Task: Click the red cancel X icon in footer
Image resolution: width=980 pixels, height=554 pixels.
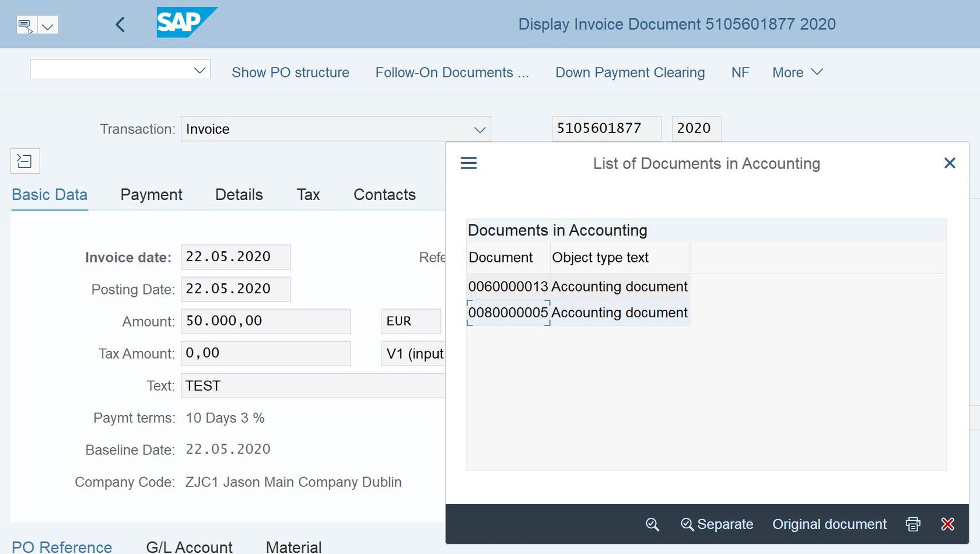Action: (x=948, y=524)
